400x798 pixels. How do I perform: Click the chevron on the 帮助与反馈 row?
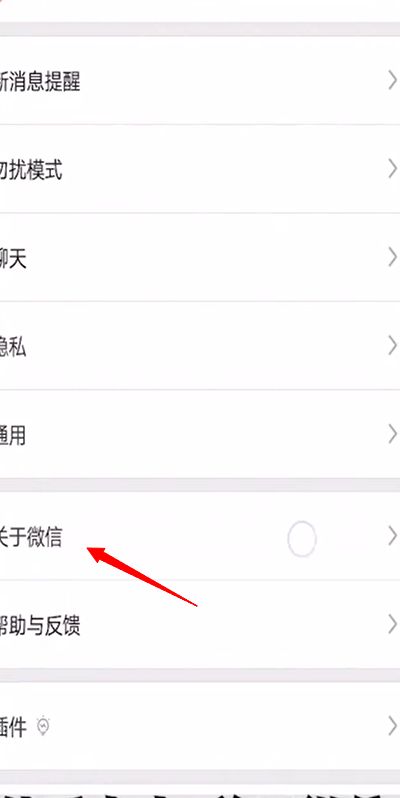[x=392, y=624]
